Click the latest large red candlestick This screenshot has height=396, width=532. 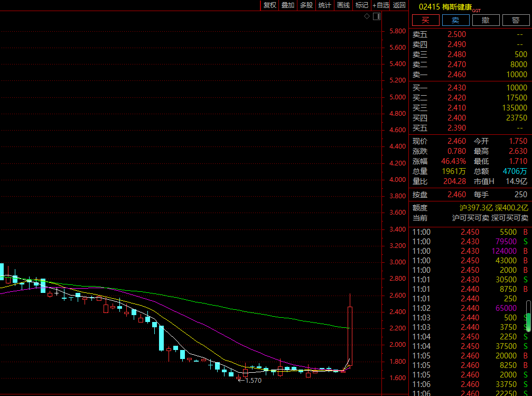tap(350, 336)
